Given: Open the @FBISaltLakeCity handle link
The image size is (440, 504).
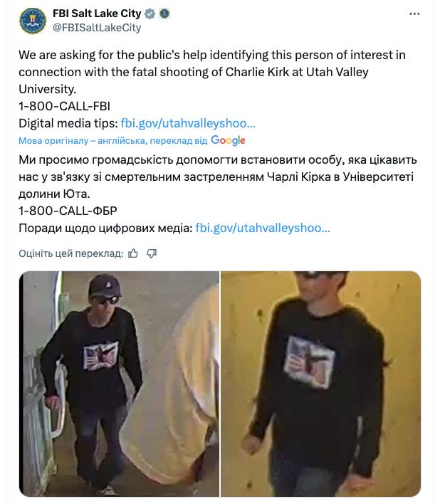Looking at the screenshot, I should (x=97, y=28).
